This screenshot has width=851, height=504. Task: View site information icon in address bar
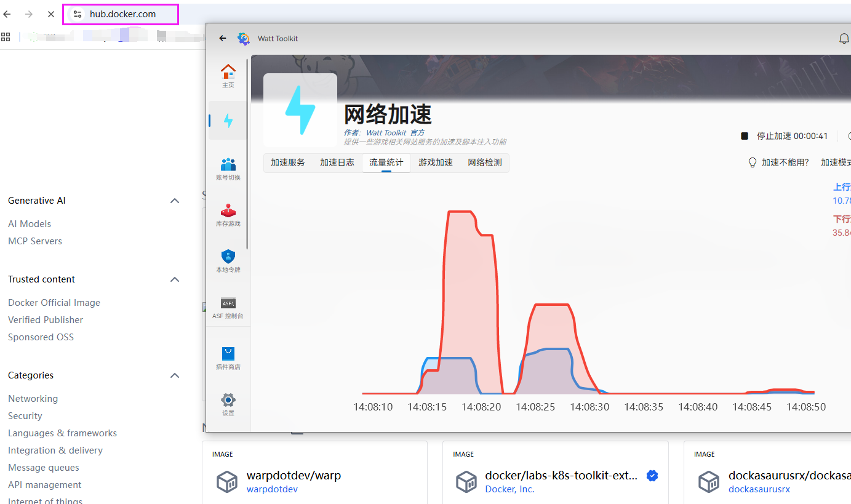click(x=78, y=14)
